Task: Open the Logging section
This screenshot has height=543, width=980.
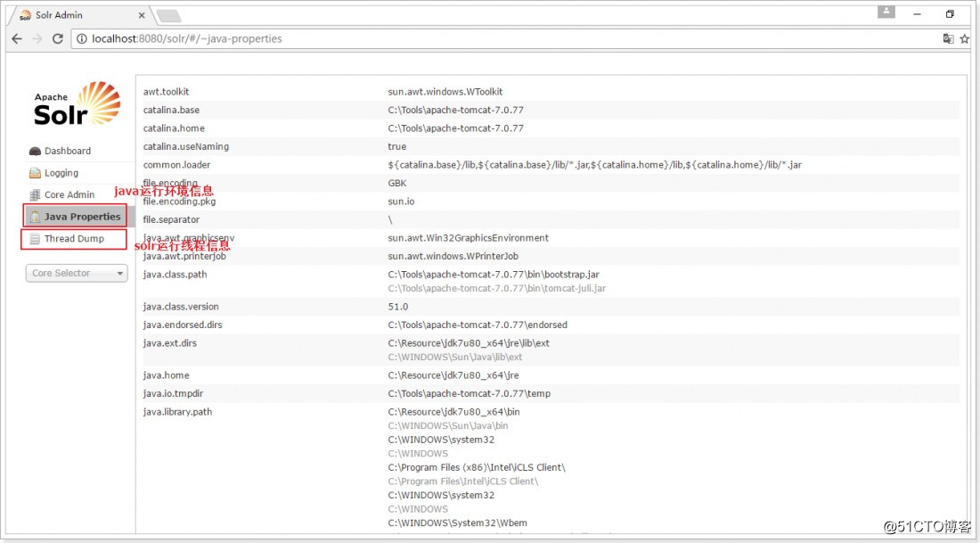Action: pyautogui.click(x=61, y=173)
